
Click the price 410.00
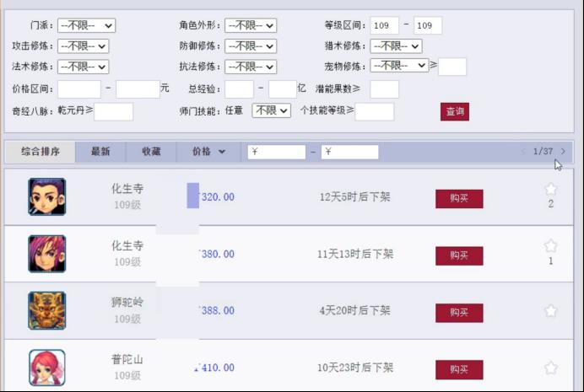[216, 368]
